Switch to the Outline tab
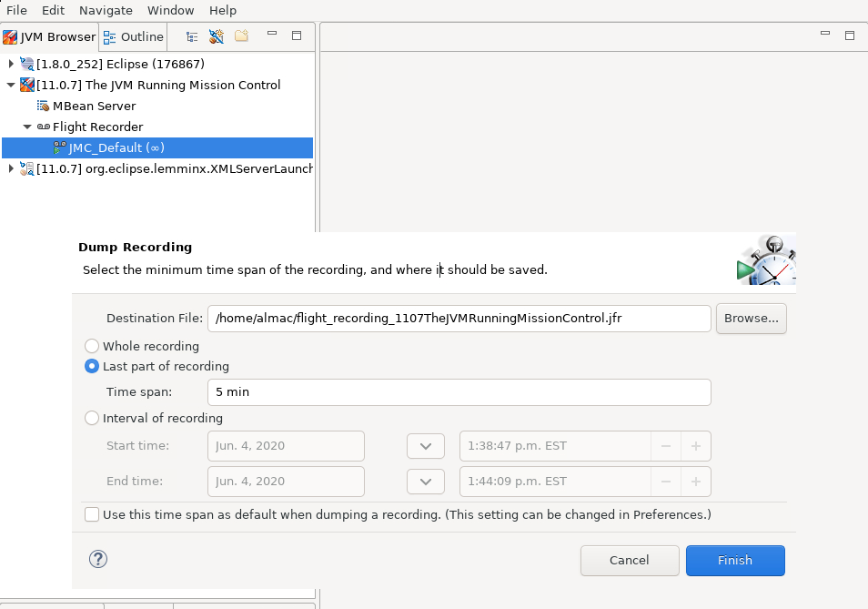This screenshot has width=868, height=609. (133, 36)
